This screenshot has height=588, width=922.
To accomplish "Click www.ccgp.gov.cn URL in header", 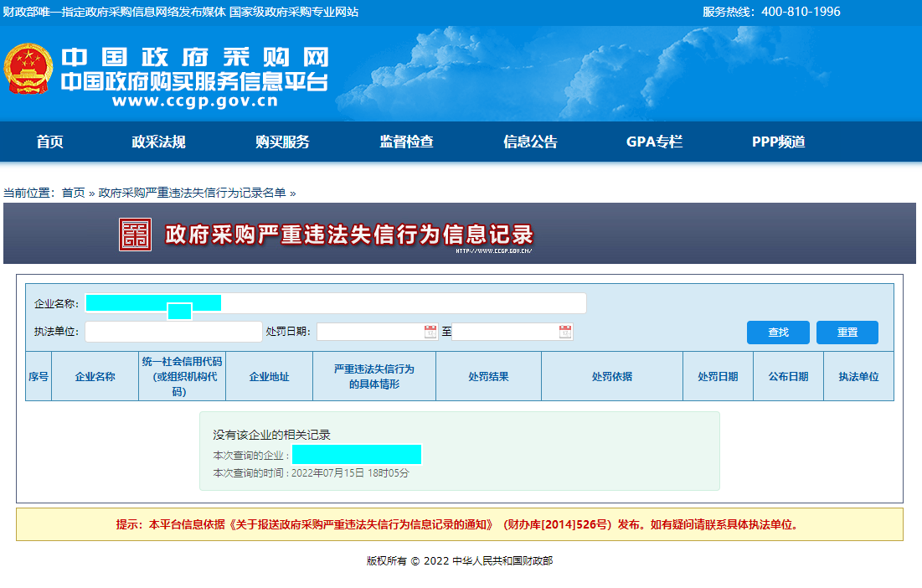I will pos(194,101).
